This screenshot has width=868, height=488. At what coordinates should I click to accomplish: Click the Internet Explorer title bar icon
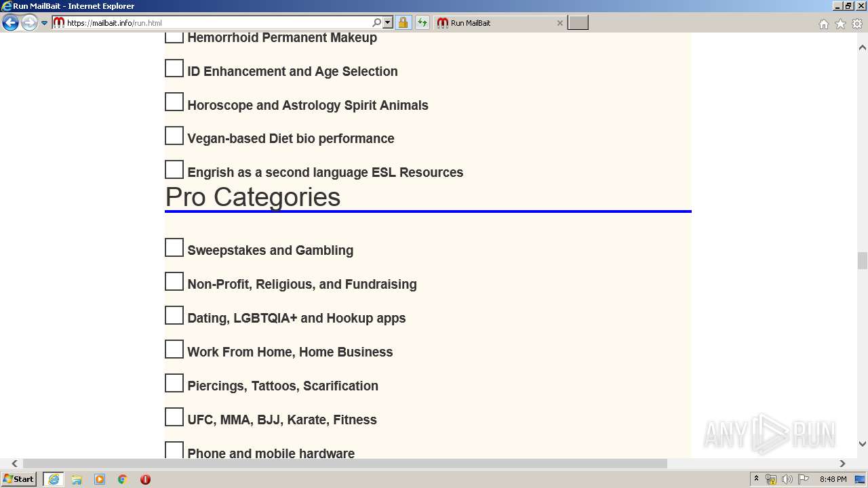[x=7, y=6]
